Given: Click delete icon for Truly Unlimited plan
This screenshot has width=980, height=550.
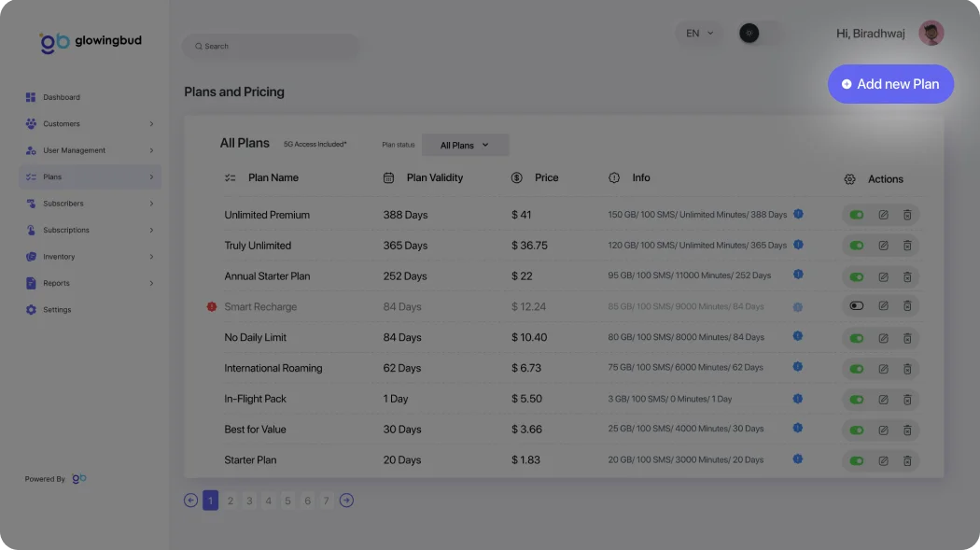Looking at the screenshot, I should (907, 246).
